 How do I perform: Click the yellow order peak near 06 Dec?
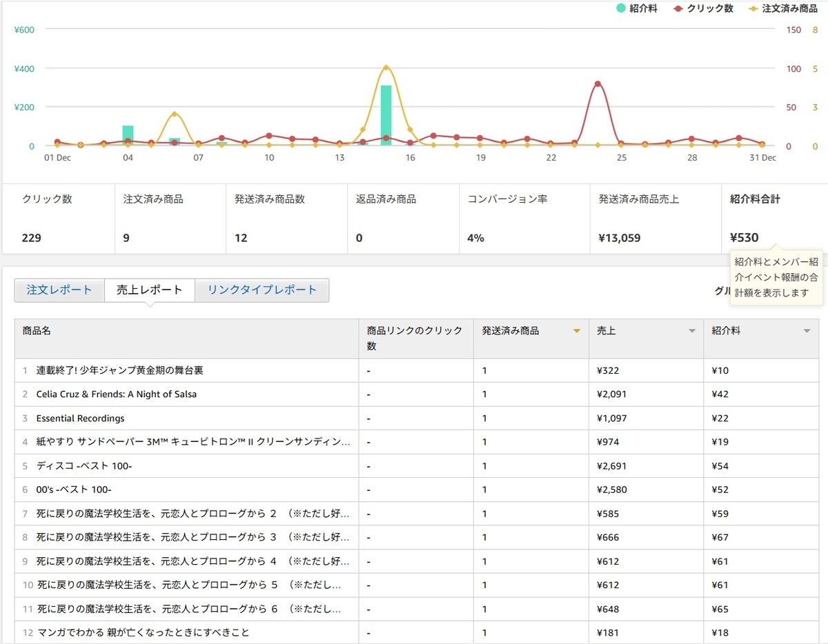click(x=175, y=114)
